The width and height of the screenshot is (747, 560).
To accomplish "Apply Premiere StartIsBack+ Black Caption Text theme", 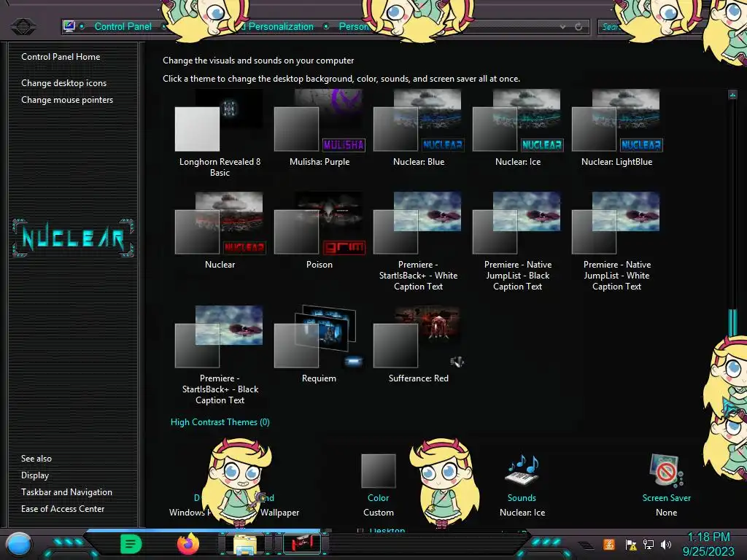I will pyautogui.click(x=220, y=356).
